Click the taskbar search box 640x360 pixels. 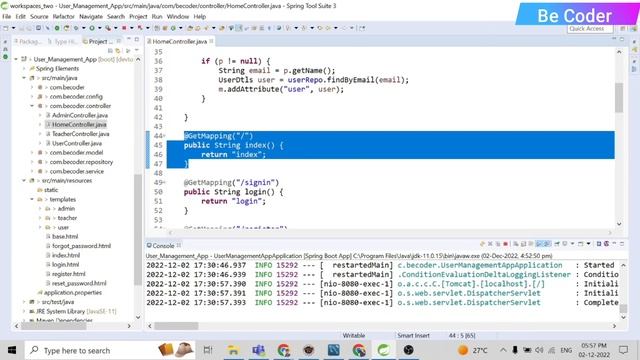[110, 350]
